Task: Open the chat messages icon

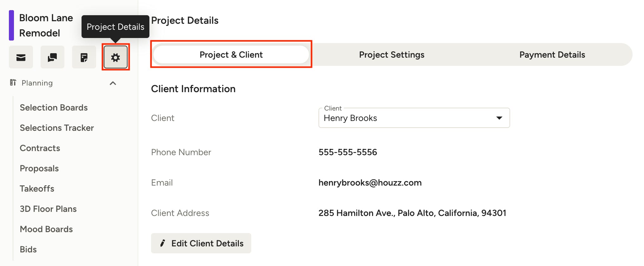Action: click(52, 57)
